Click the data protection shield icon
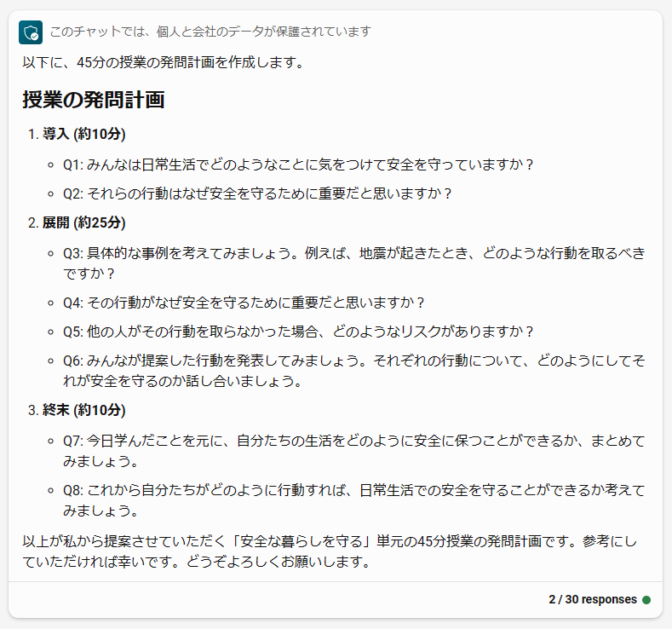The image size is (672, 629). click(31, 32)
